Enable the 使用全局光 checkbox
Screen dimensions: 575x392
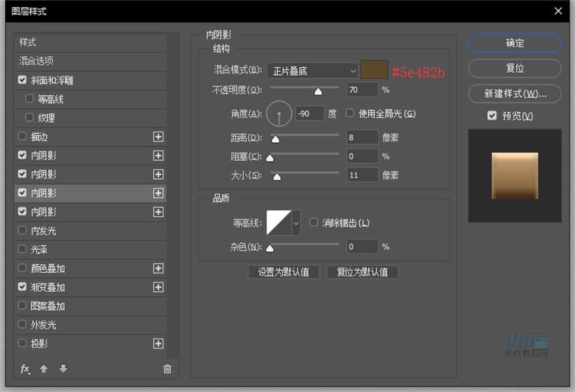[349, 112]
